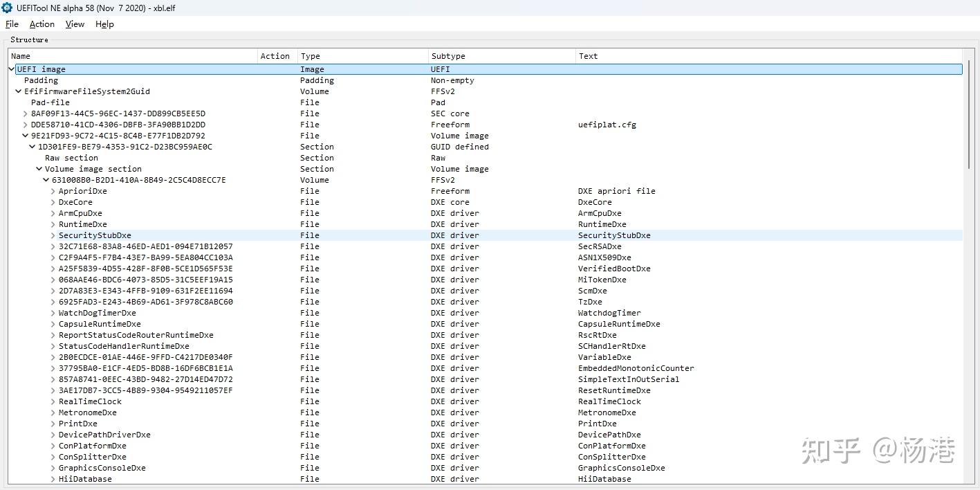Expand the DxeCore file node
Image resolution: width=980 pixels, height=490 pixels.
[53, 202]
